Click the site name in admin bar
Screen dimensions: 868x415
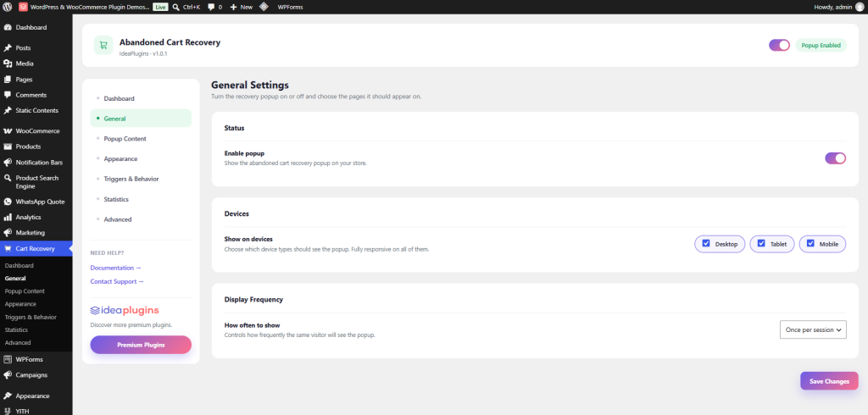89,7
